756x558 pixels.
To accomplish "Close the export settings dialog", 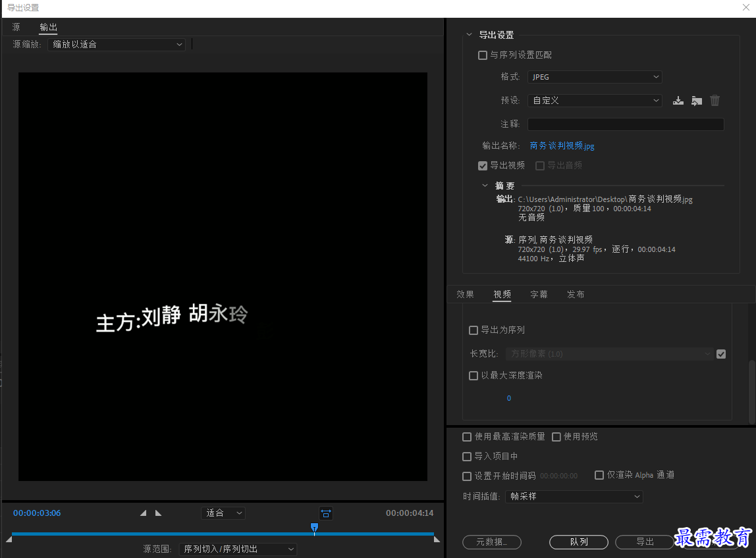I will 746,7.
